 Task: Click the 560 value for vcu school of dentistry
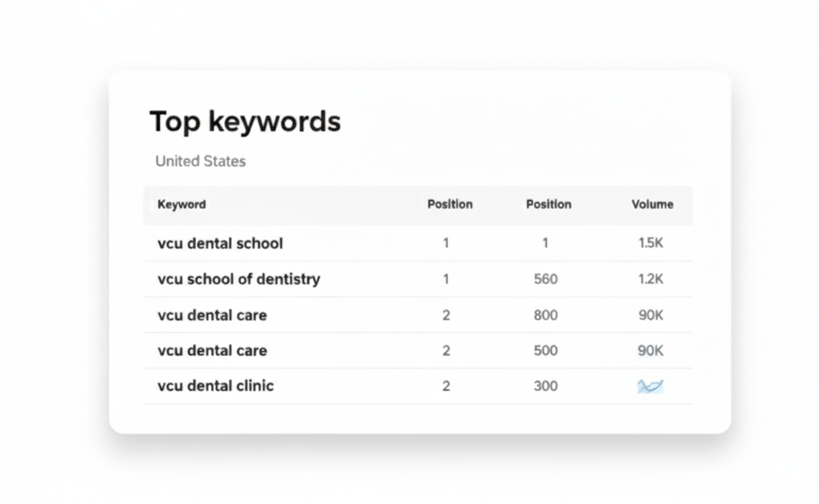coord(546,279)
